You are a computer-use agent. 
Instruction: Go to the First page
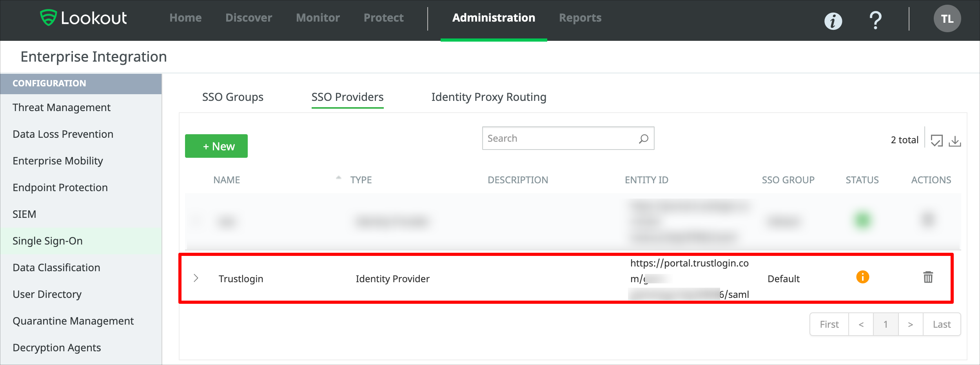click(829, 324)
